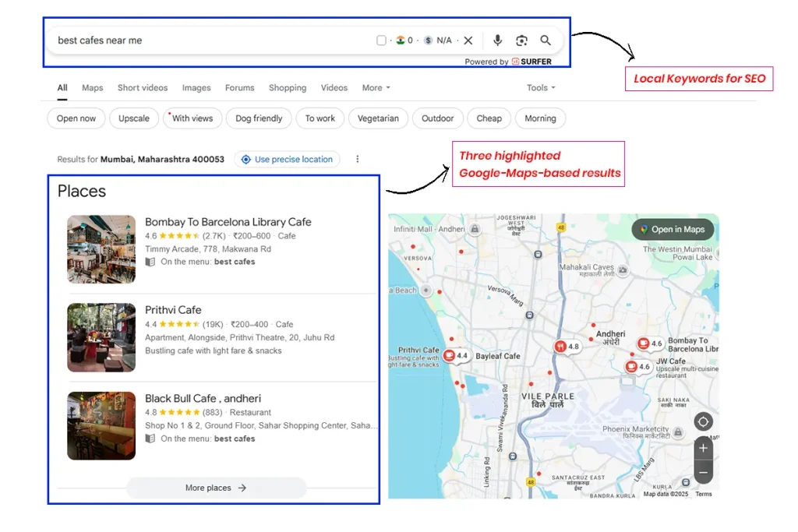Click the India flag volume indicator
This screenshot has height=532, width=798.
coord(401,41)
